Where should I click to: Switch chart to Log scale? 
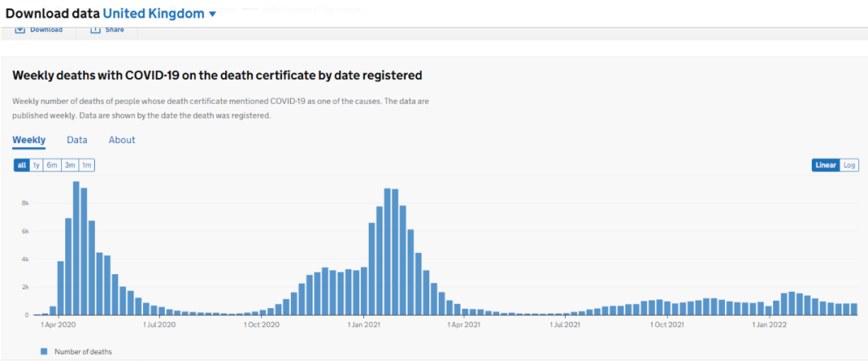click(850, 166)
